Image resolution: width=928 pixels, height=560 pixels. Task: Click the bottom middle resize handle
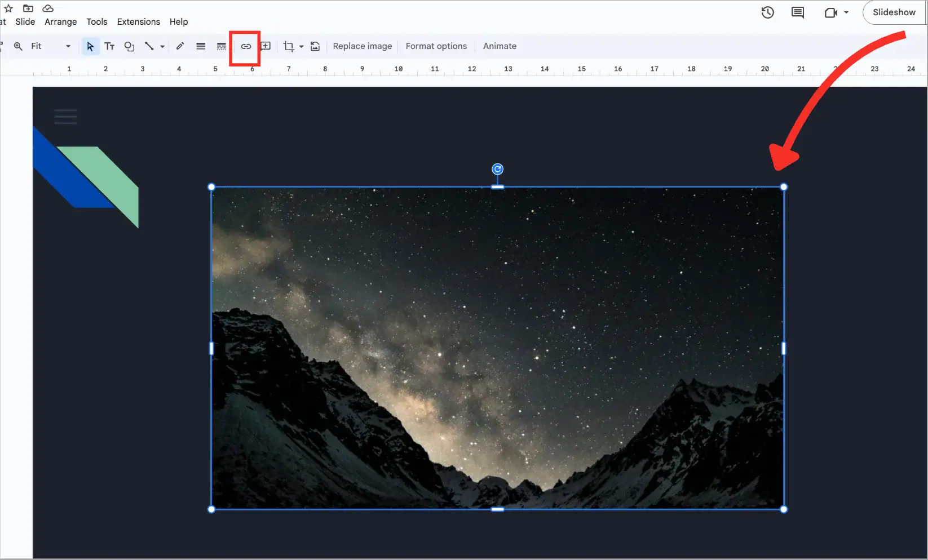pos(497,509)
